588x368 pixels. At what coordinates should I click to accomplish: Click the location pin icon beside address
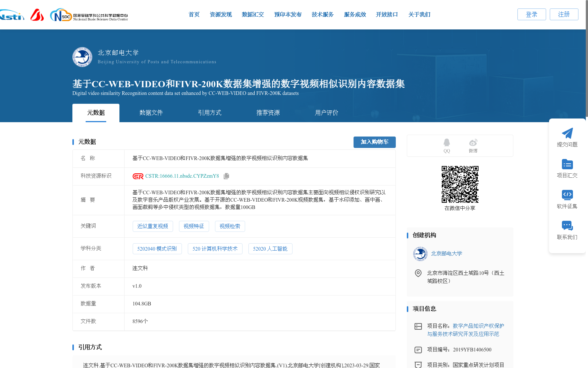pyautogui.click(x=418, y=273)
